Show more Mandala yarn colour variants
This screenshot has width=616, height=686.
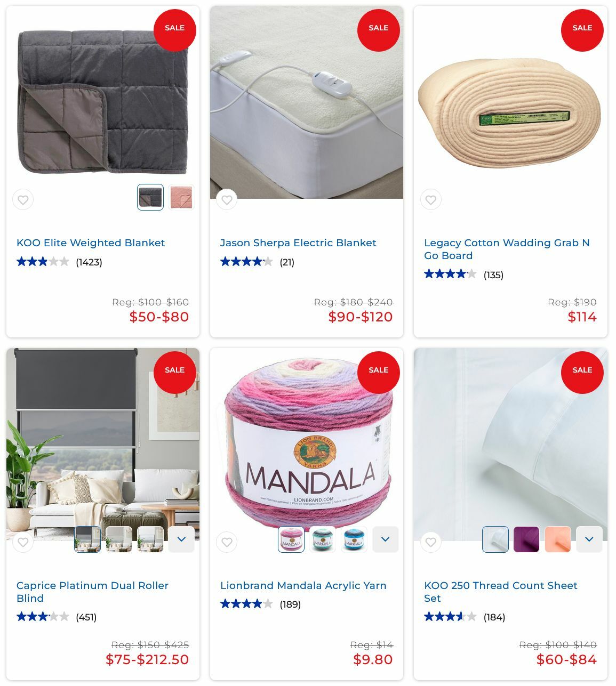pyautogui.click(x=386, y=539)
